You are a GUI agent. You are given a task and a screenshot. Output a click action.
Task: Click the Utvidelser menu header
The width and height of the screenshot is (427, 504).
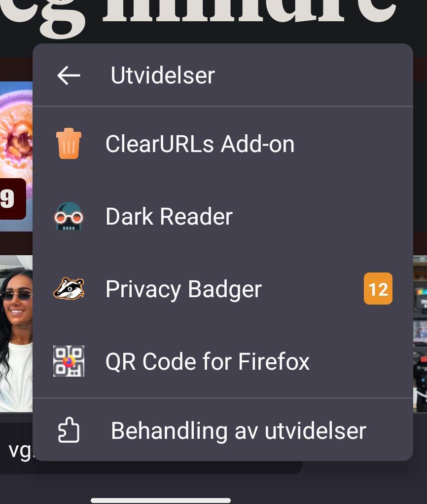pyautogui.click(x=163, y=75)
